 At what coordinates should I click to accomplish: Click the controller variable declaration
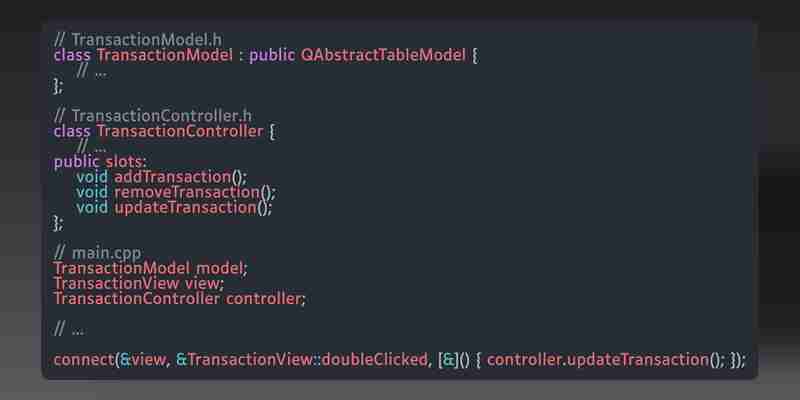tap(180, 298)
